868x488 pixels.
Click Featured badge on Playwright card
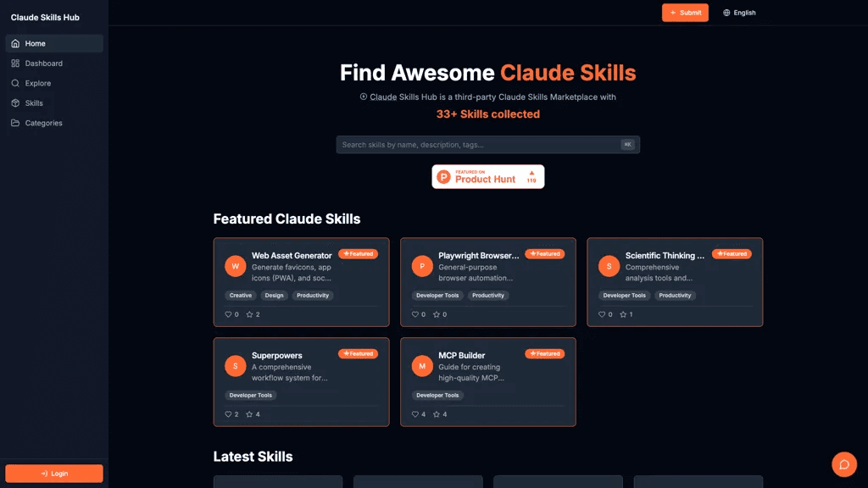545,254
